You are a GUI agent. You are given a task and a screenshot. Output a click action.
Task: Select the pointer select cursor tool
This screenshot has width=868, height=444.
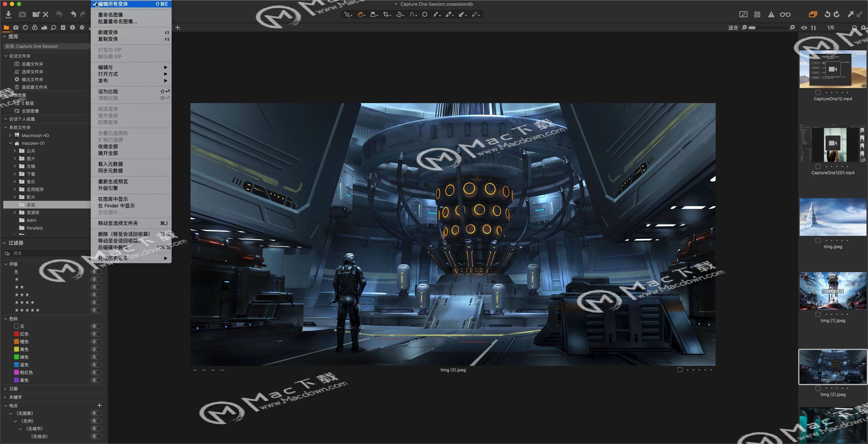[347, 14]
